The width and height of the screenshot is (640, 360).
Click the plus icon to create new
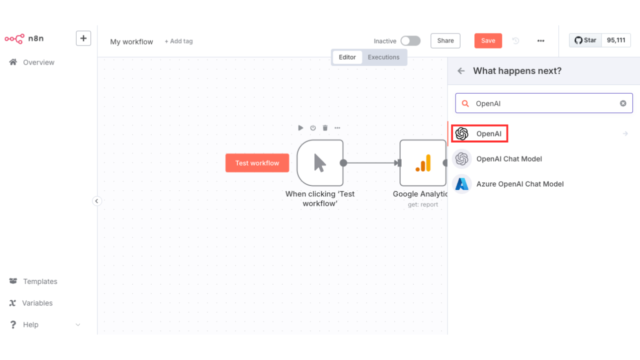(83, 38)
